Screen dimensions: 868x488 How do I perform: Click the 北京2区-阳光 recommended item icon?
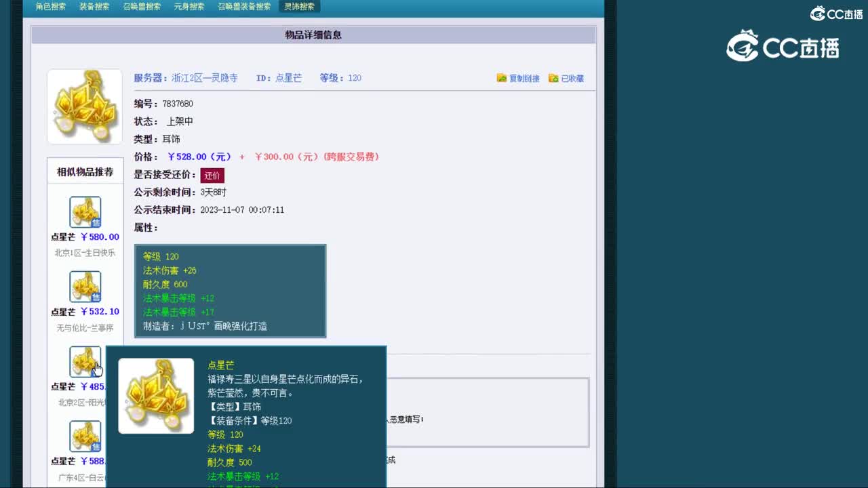(x=84, y=361)
